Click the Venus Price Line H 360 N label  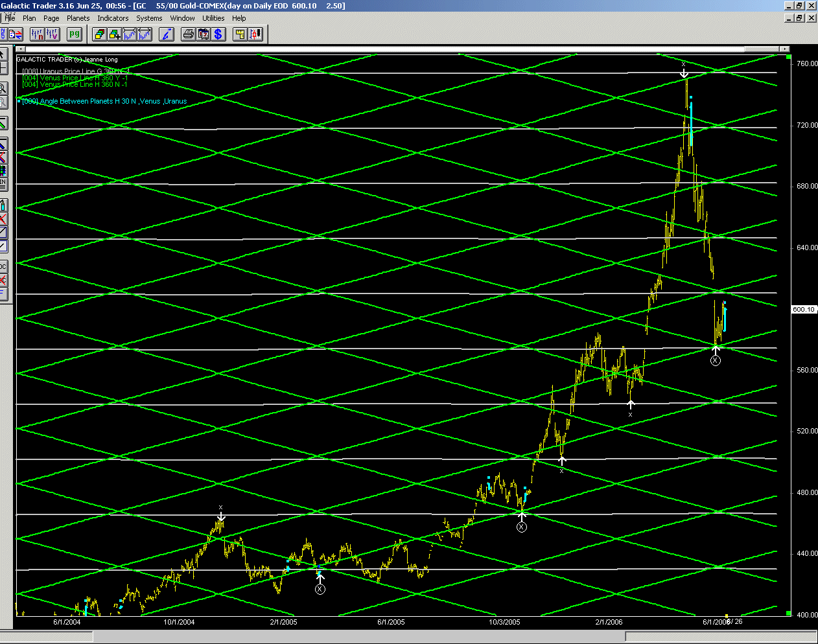tap(75, 84)
